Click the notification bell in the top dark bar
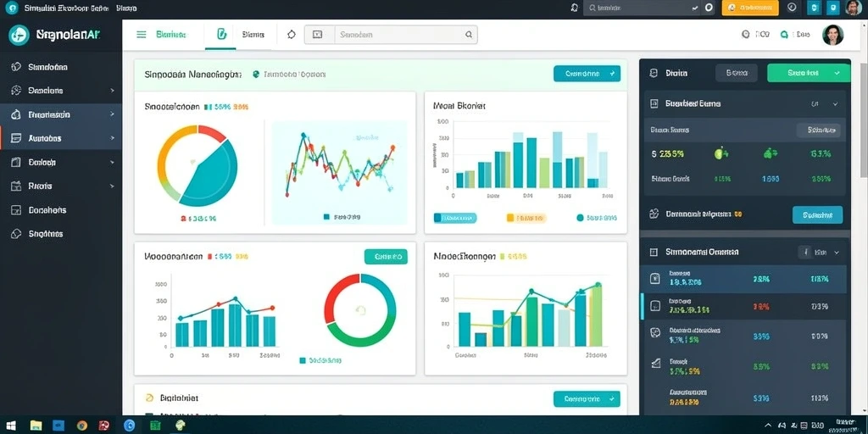Viewport: 868px width, 434px height. pos(574,8)
